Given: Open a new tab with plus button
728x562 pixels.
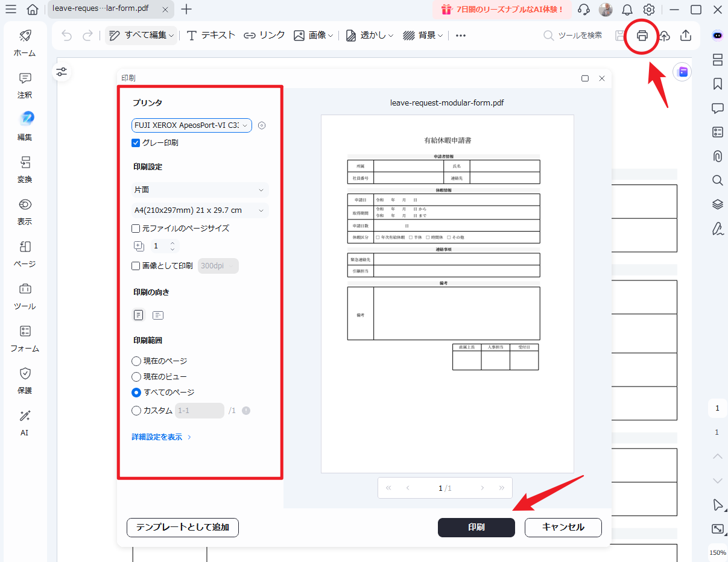Looking at the screenshot, I should pos(187,9).
